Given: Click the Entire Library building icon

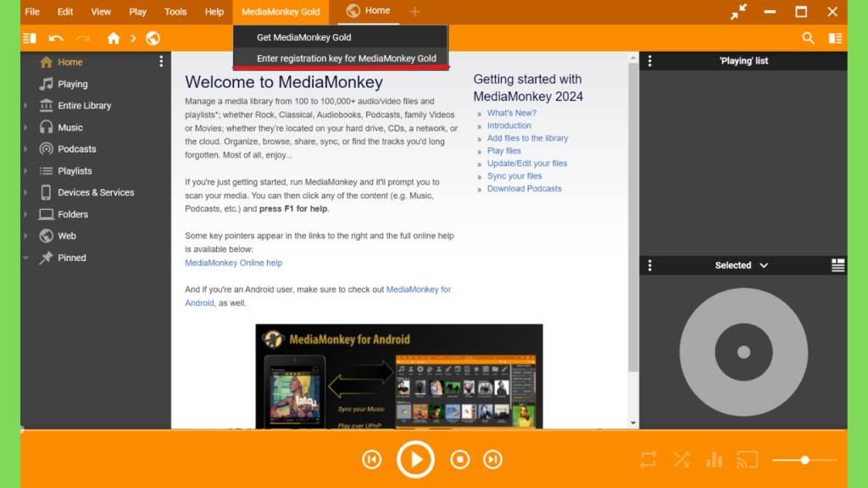Looking at the screenshot, I should 46,105.
